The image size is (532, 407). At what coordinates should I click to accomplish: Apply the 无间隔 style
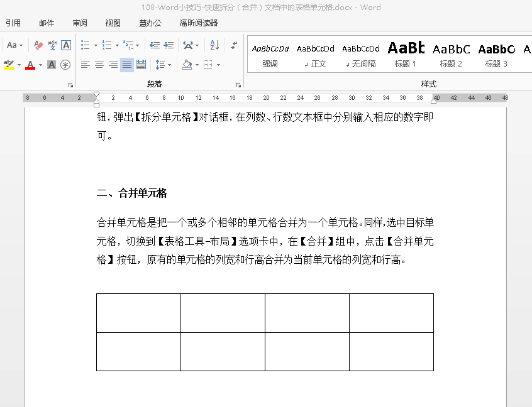(361, 55)
